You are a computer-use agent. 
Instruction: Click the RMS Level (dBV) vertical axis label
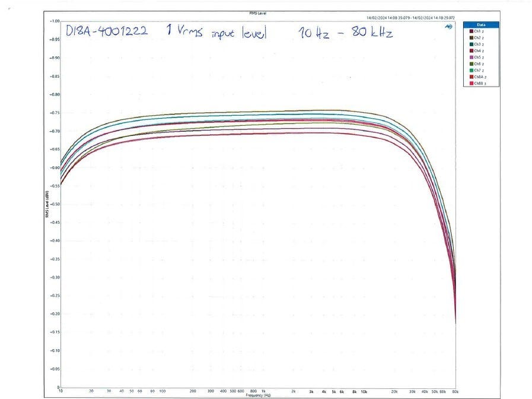[x=47, y=204]
